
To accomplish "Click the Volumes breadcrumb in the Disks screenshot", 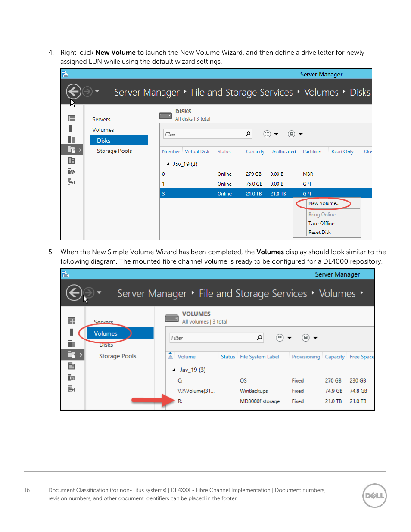I will (x=321, y=92).
